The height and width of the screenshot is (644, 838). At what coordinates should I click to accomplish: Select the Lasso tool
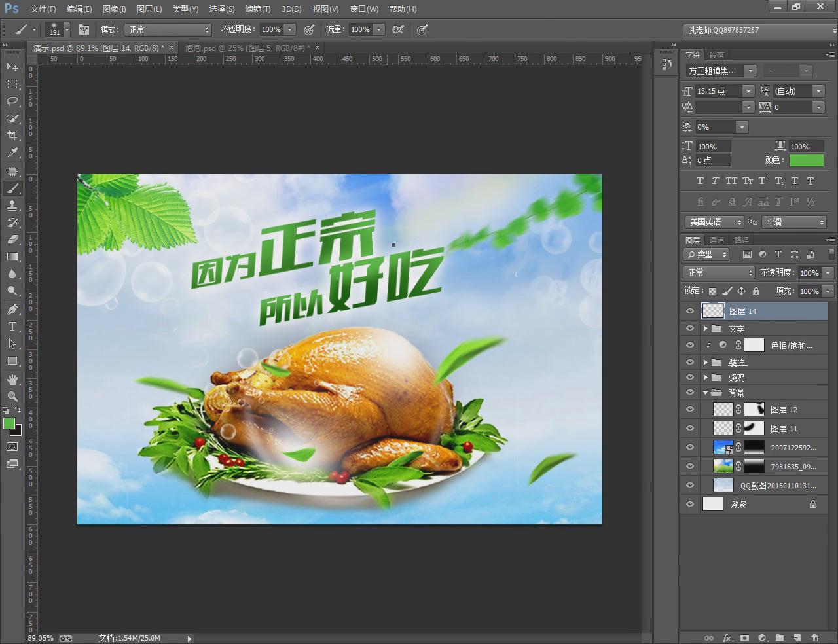[x=12, y=101]
